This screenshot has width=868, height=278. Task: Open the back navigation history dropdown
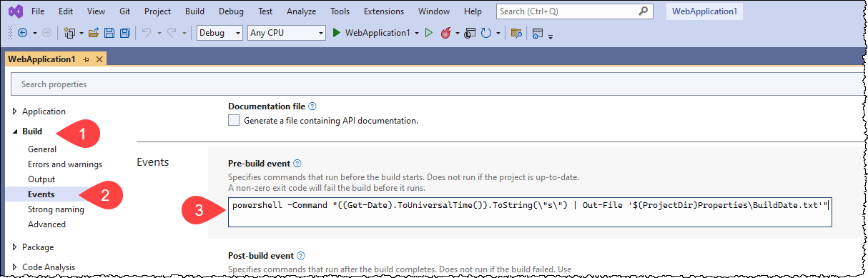click(x=34, y=33)
